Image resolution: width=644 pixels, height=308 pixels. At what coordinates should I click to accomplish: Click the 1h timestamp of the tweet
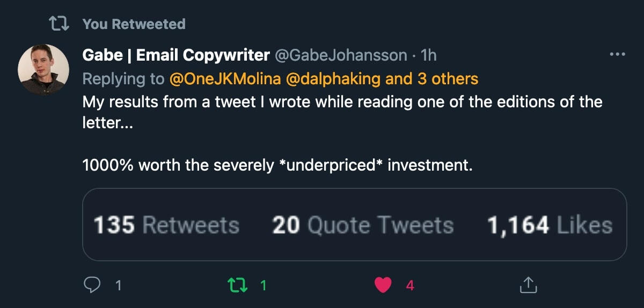pyautogui.click(x=429, y=55)
